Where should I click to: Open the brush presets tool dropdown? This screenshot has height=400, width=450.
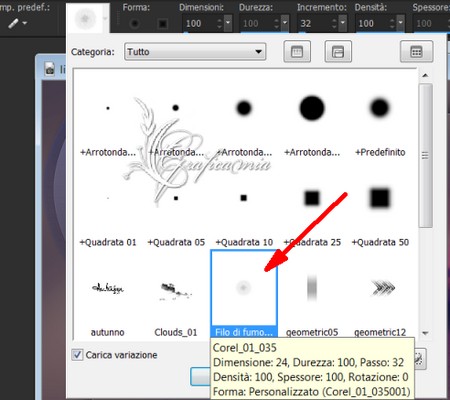tap(17, 23)
